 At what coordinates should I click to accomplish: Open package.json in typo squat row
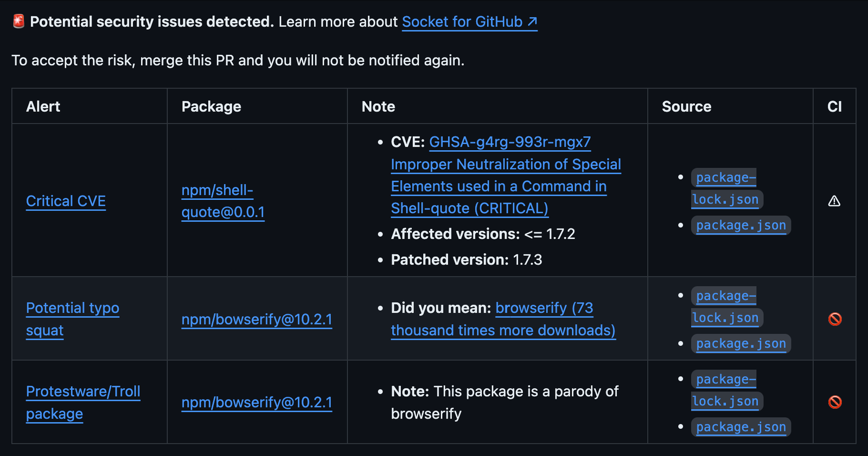click(741, 344)
